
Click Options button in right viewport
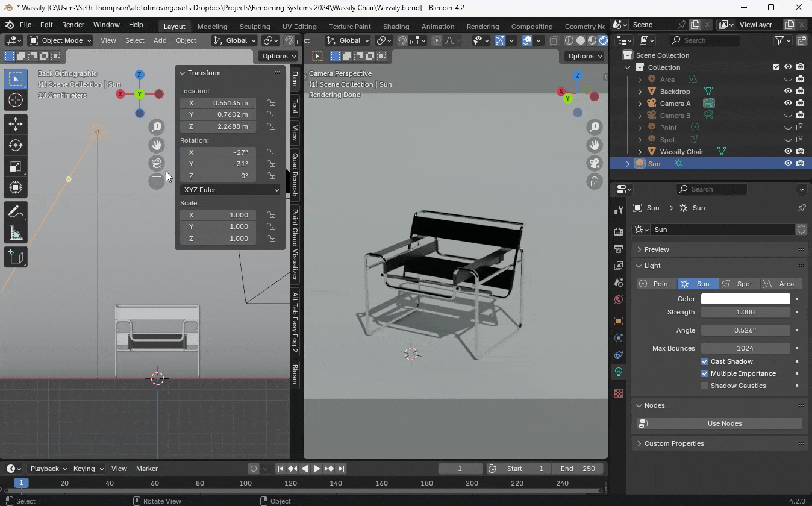584,56
